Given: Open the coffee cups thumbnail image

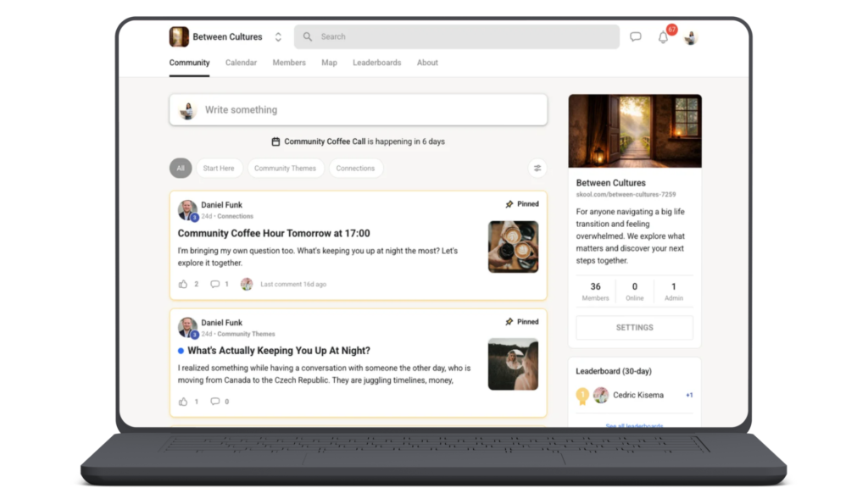Looking at the screenshot, I should [x=513, y=247].
